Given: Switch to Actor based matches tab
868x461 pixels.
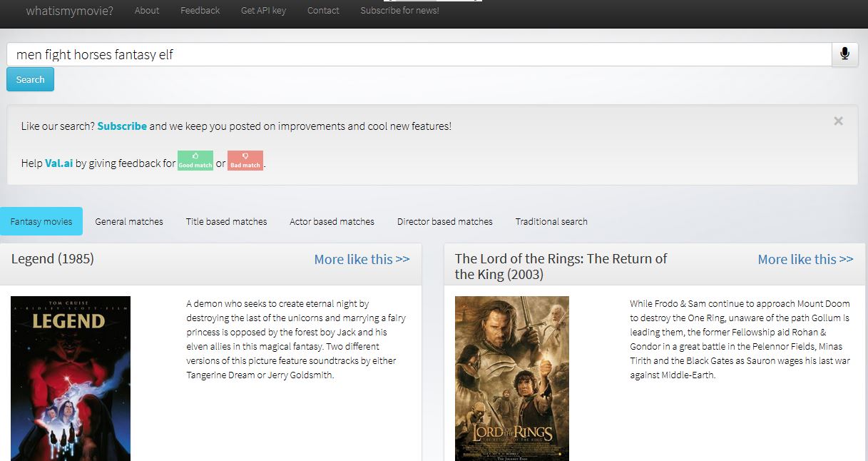Looking at the screenshot, I should (332, 221).
